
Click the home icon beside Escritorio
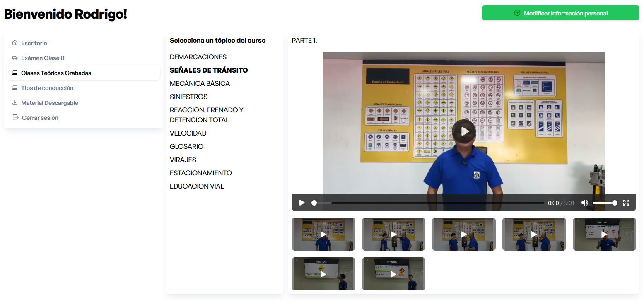pyautogui.click(x=15, y=43)
